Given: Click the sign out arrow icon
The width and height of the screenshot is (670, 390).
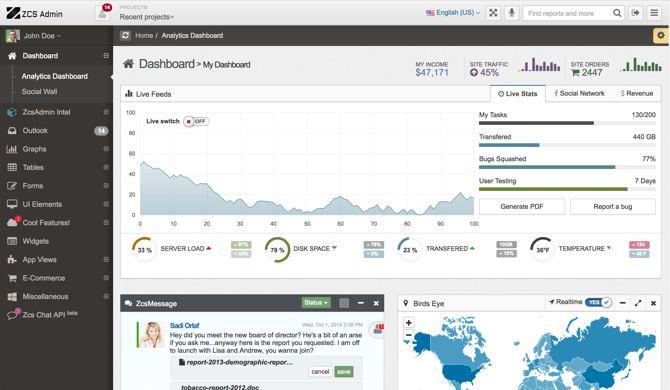Looking at the screenshot, I should tap(636, 13).
